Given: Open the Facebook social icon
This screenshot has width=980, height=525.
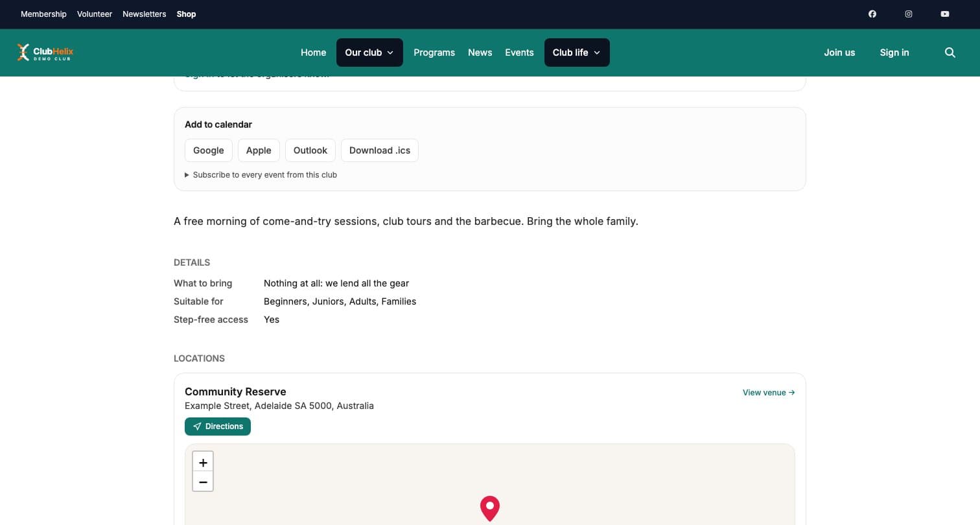Looking at the screenshot, I should (872, 14).
